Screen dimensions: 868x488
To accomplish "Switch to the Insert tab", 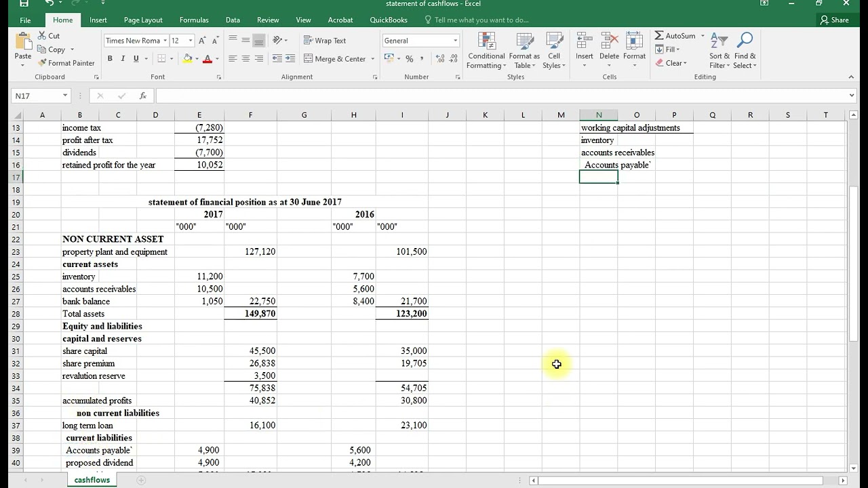I will pyautogui.click(x=98, y=20).
